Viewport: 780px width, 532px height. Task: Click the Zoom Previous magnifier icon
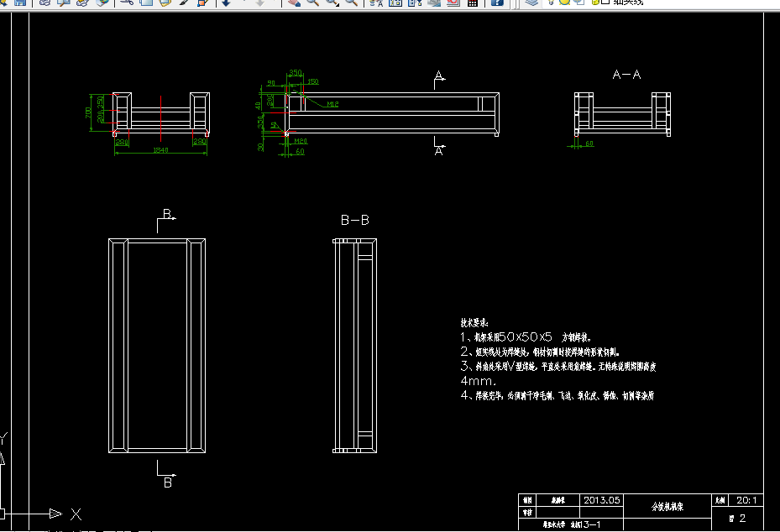point(351,3)
